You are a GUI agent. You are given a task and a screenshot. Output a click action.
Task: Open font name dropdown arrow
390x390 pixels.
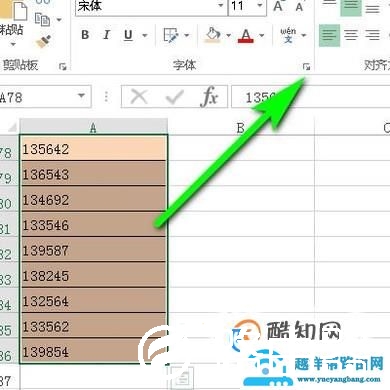point(220,5)
